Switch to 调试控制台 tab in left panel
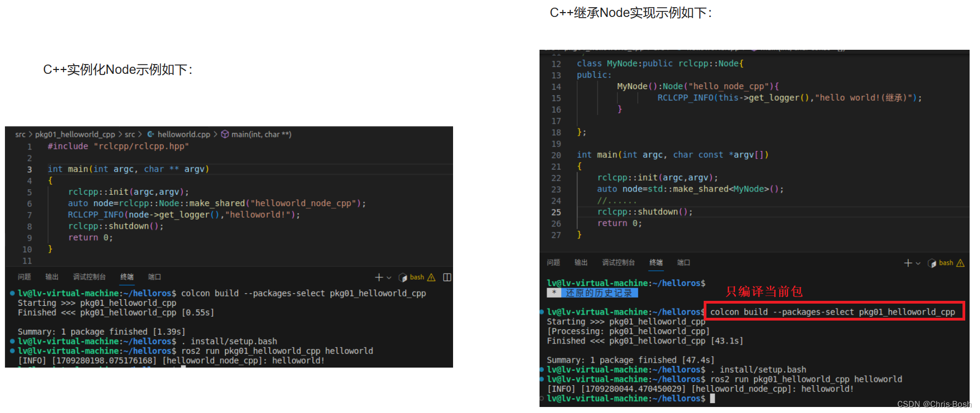This screenshot has height=413, width=980. click(x=89, y=277)
